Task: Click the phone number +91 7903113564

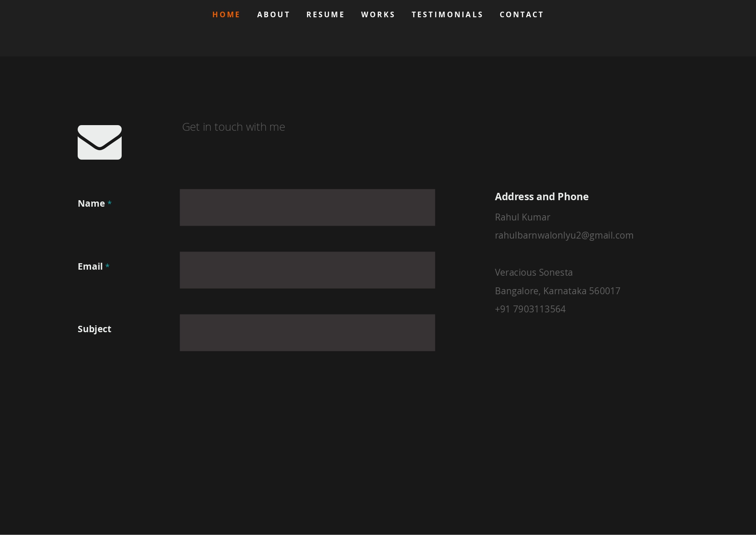Action: [x=530, y=309]
